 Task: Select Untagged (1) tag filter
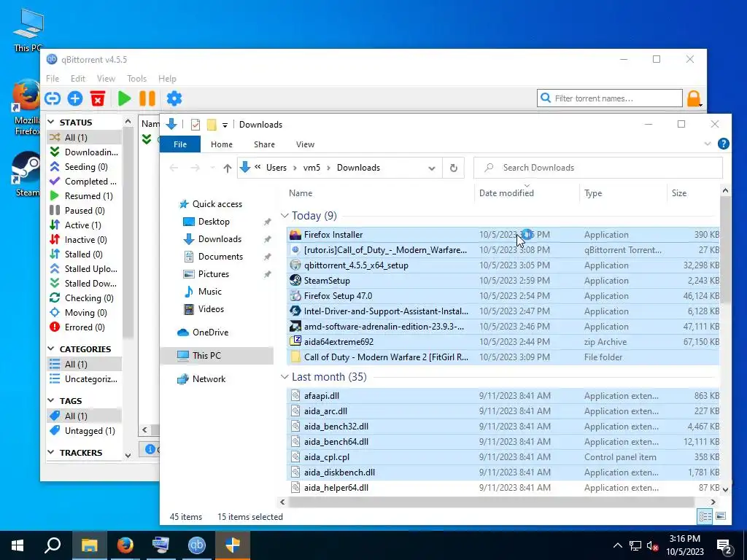84,430
